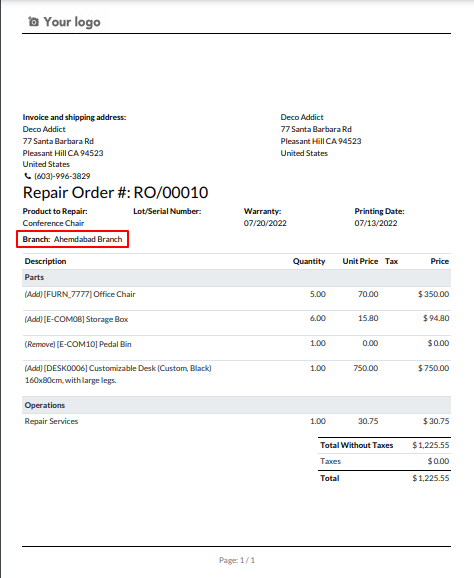Click the Customizable Desk price $ 750.00
Image resolution: width=474 pixels, height=578 pixels.
coord(433,368)
